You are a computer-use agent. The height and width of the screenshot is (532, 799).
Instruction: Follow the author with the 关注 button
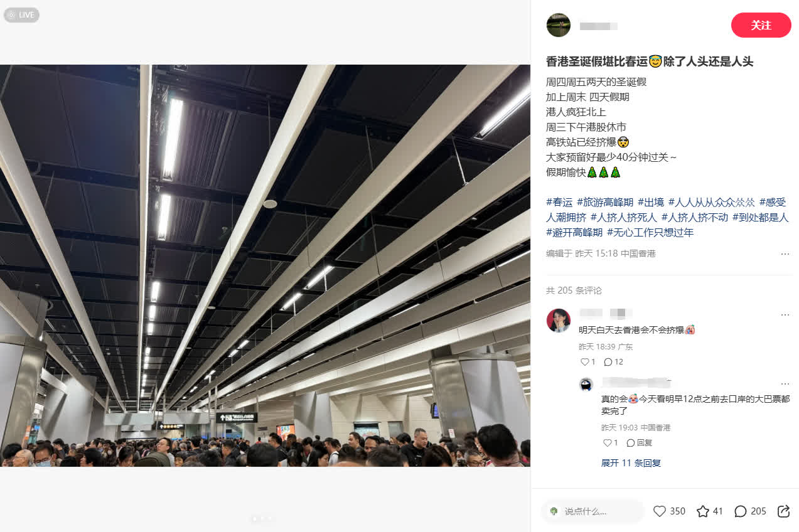(761, 25)
